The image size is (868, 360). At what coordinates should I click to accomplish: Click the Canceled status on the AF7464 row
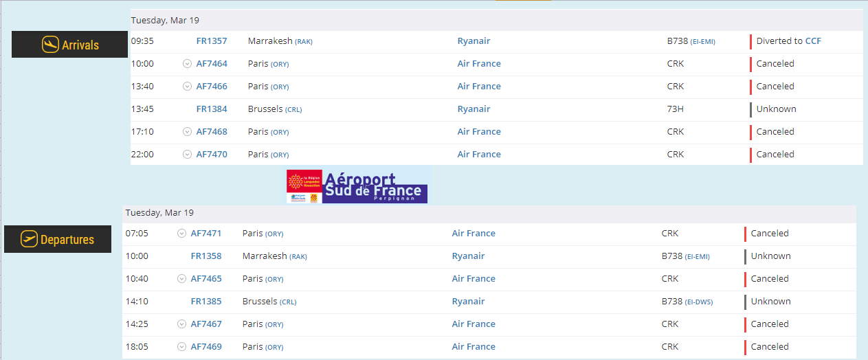click(x=775, y=64)
